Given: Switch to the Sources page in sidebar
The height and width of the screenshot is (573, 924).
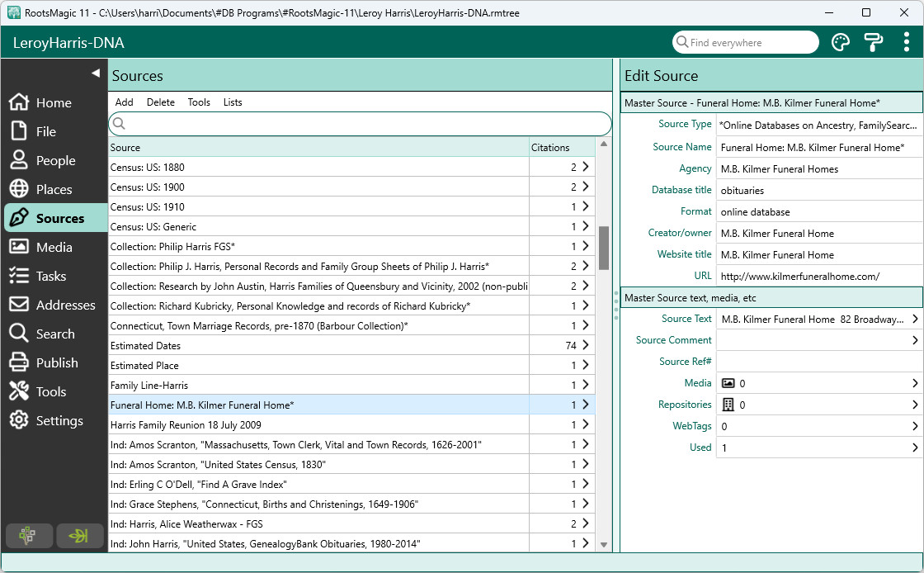Looking at the screenshot, I should pos(56,218).
